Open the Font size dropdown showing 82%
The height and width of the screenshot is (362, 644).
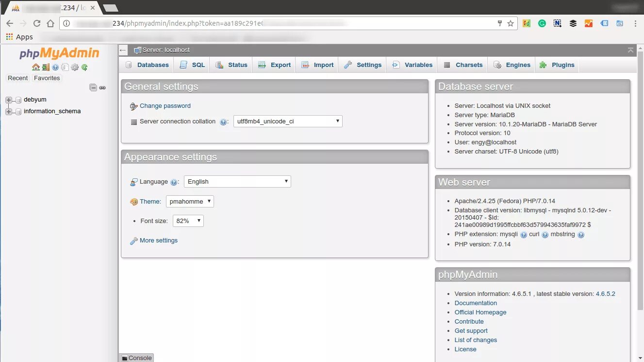tap(188, 221)
